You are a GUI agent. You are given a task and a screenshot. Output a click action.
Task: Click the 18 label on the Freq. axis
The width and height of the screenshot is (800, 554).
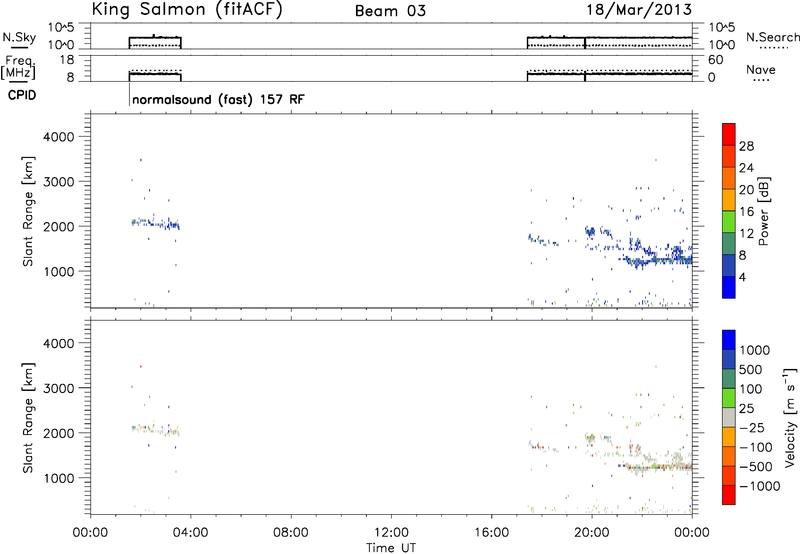pyautogui.click(x=67, y=60)
